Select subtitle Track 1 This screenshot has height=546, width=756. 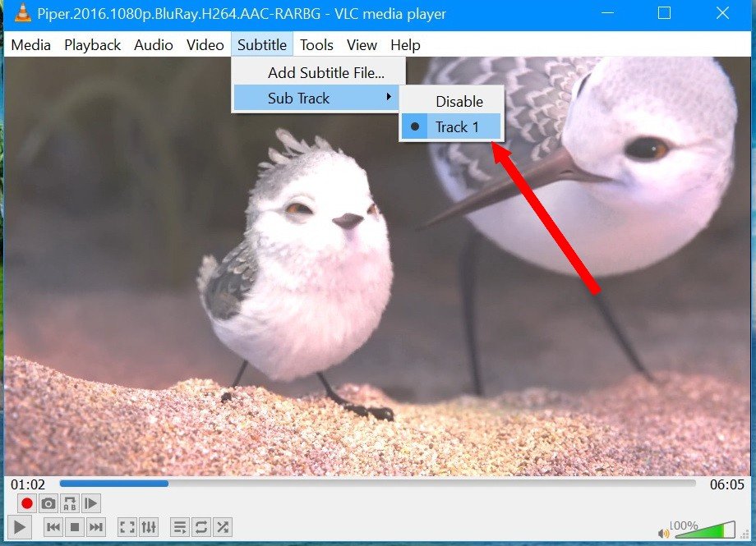coord(452,126)
